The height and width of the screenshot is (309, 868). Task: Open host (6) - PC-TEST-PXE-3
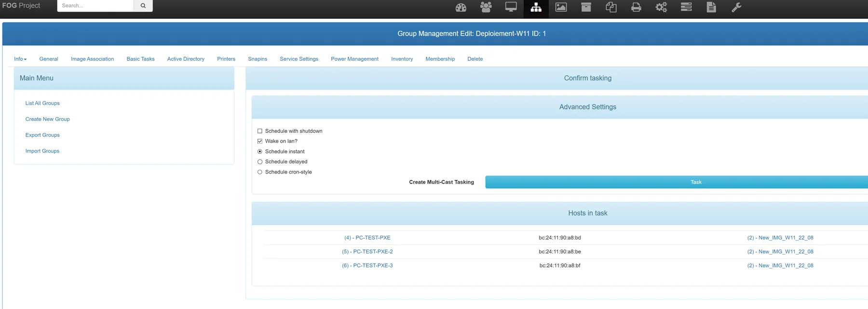pos(367,266)
